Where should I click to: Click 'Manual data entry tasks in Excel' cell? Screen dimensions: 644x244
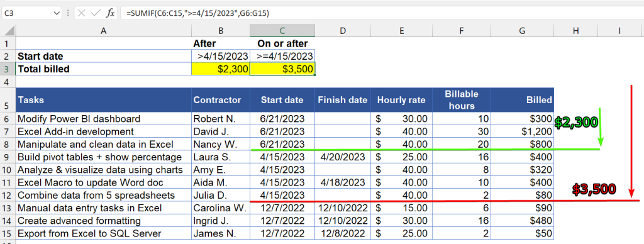[x=103, y=208]
